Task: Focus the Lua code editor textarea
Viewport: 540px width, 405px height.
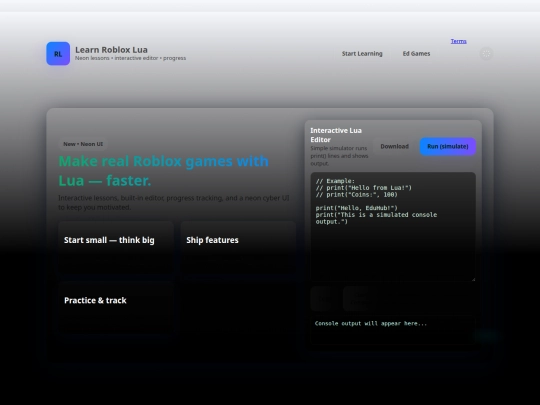Action: pos(393,227)
